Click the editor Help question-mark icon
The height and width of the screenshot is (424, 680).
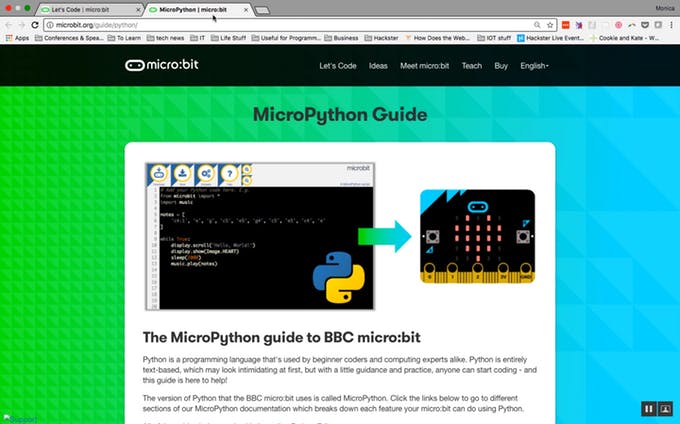click(x=229, y=174)
